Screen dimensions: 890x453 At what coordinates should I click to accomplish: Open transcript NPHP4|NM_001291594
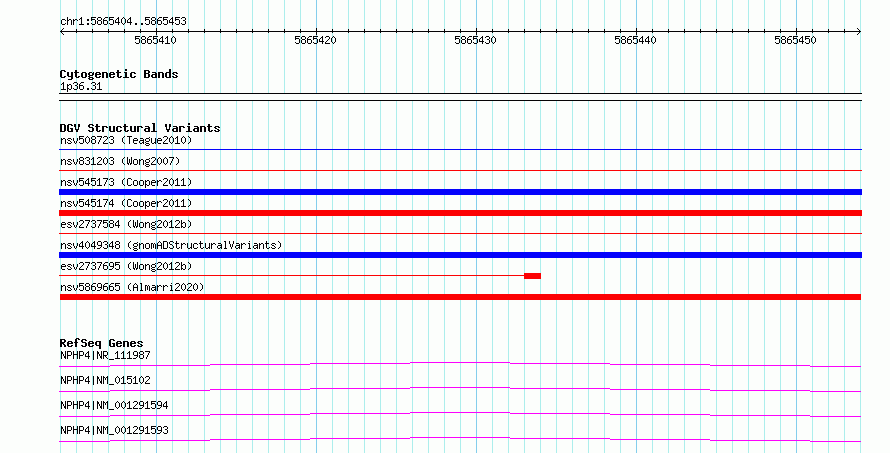click(x=114, y=405)
